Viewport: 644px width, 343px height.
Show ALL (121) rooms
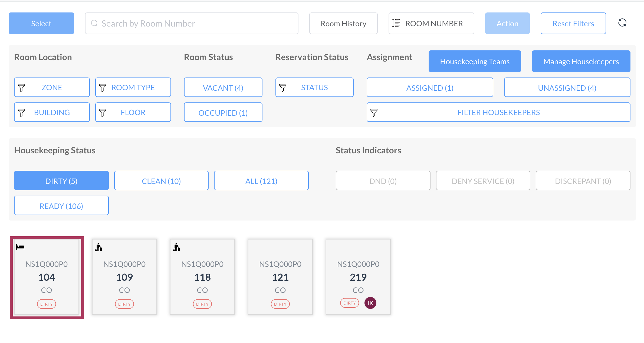coord(261,181)
